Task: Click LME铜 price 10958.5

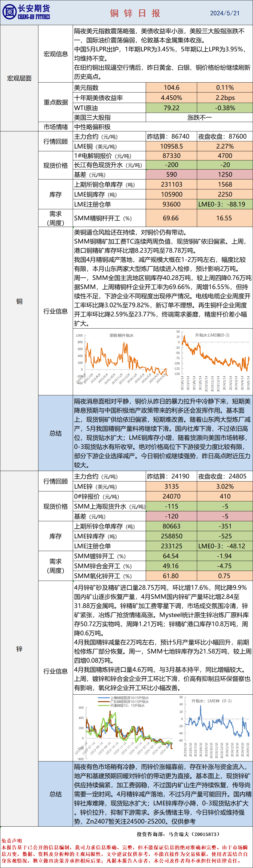Action: 171,146
